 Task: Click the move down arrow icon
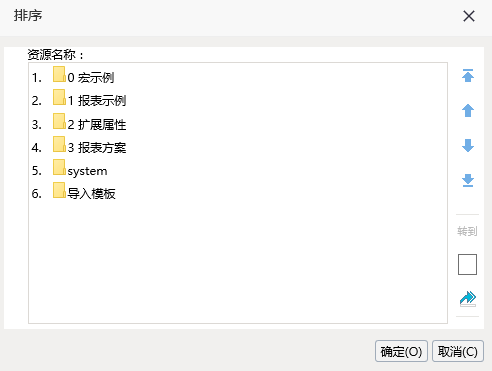(x=468, y=145)
